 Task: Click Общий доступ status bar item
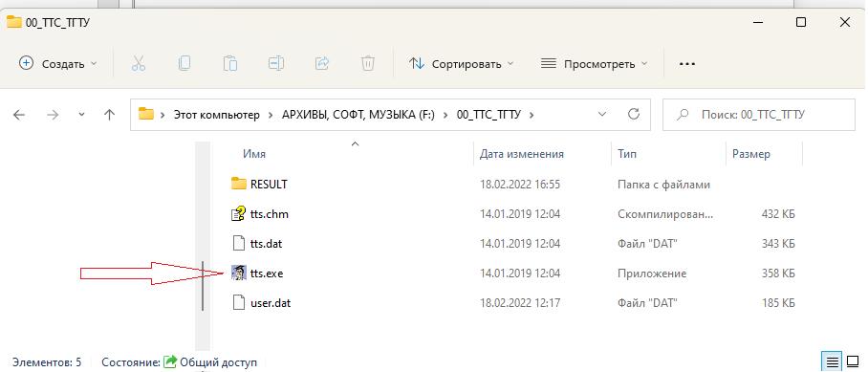(x=210, y=362)
